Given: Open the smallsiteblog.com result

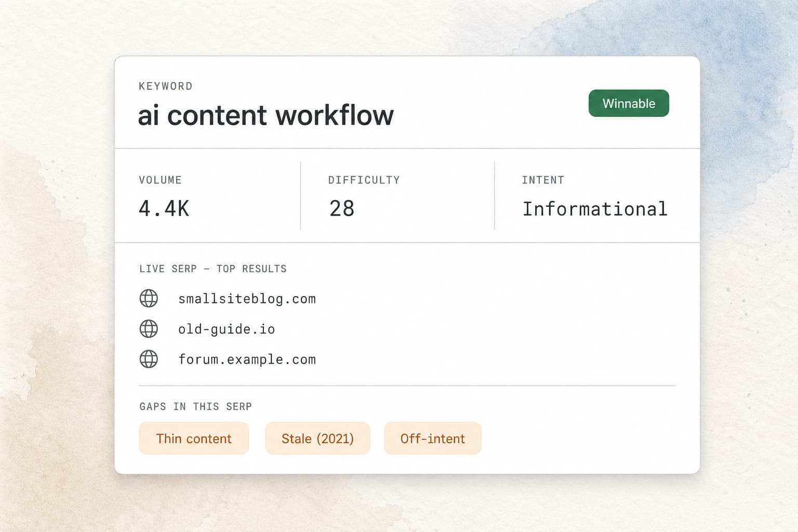Looking at the screenshot, I should [x=247, y=299].
